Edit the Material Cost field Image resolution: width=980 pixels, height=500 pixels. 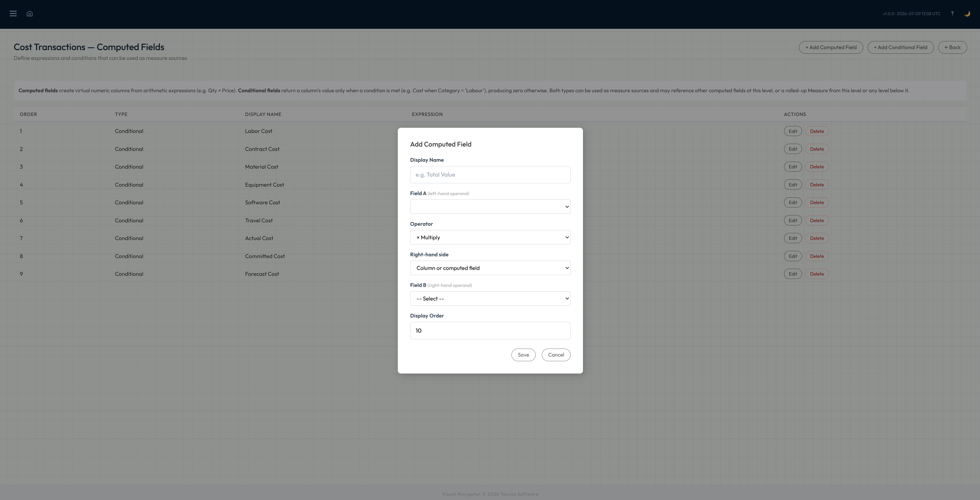(793, 167)
